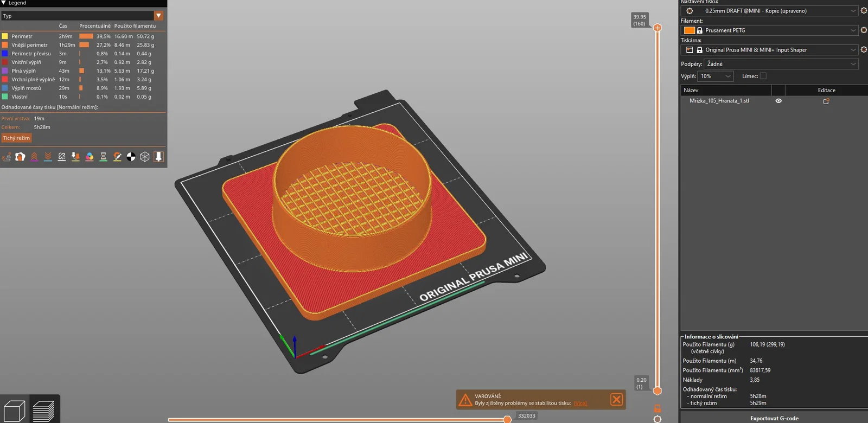
Task: Switch to 3D editor view cube
Action: pyautogui.click(x=15, y=410)
